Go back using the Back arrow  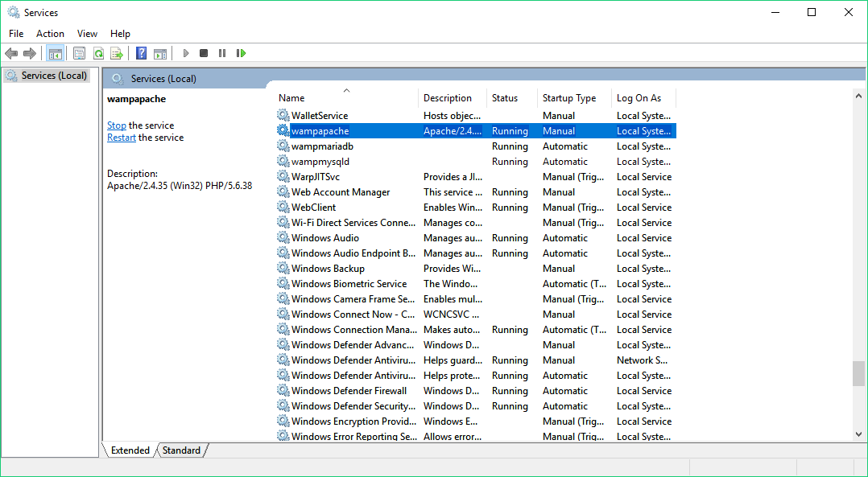click(x=11, y=53)
